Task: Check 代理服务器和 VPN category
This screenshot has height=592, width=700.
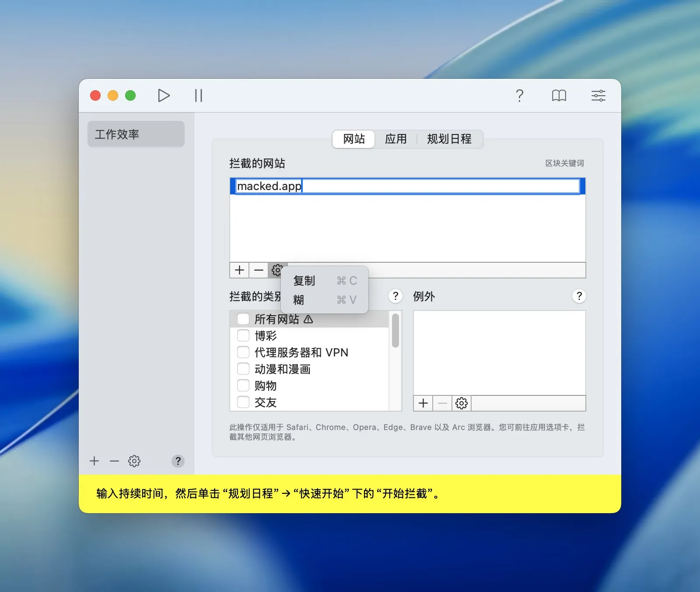Action: click(x=243, y=352)
